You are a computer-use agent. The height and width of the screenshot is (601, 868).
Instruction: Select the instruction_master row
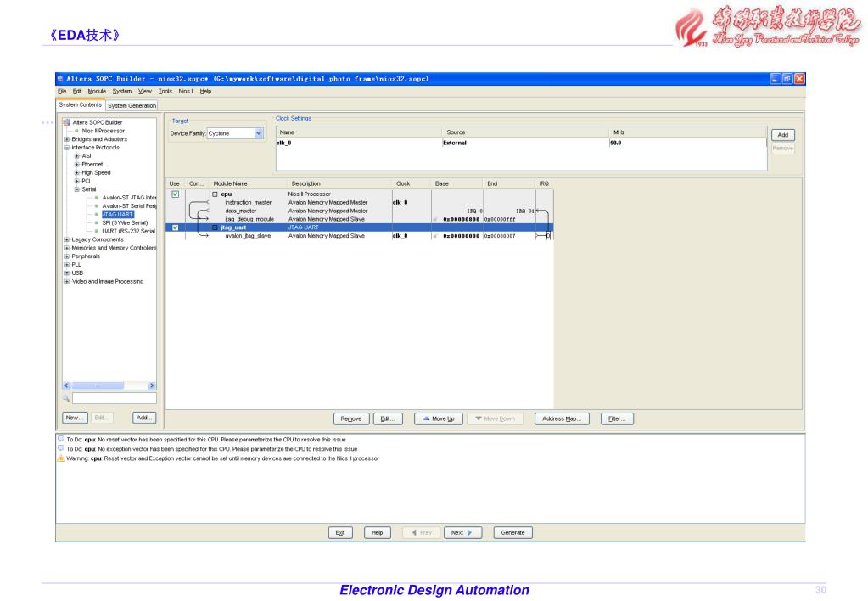click(x=360, y=203)
